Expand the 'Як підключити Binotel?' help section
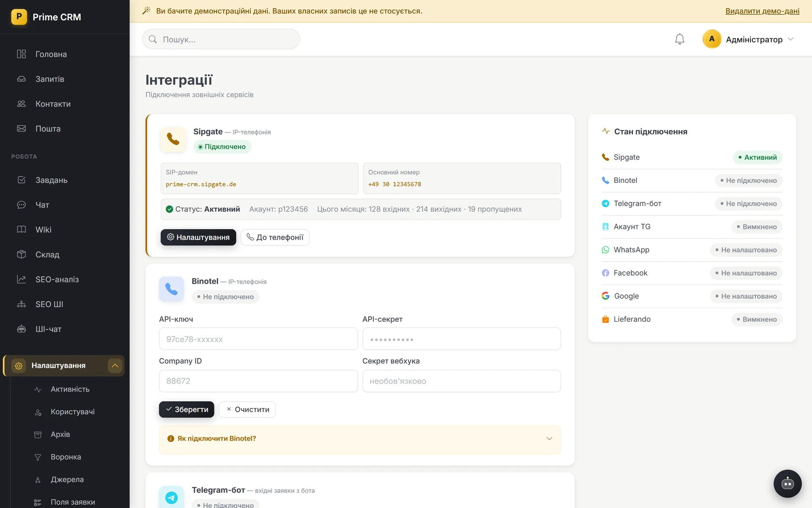Screen dimensions: 812x508 pyautogui.click(x=360, y=439)
